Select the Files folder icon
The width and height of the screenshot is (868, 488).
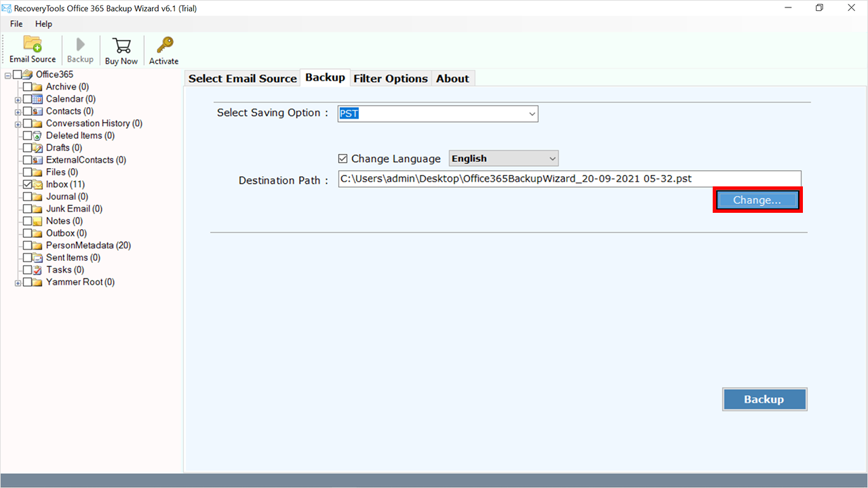point(38,172)
